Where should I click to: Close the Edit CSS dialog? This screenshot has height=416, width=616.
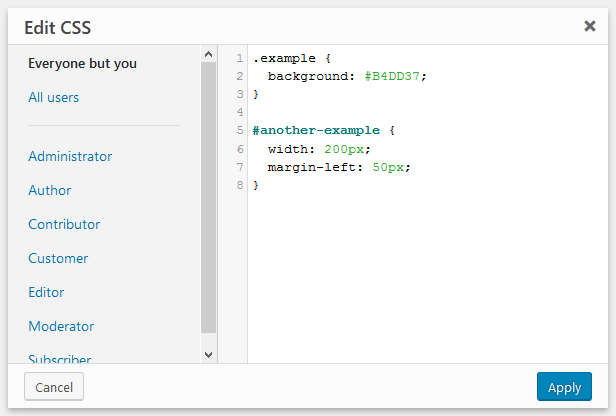[x=590, y=26]
